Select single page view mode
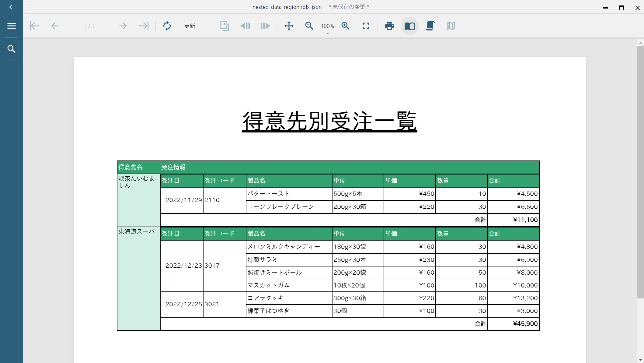644x363 pixels. pyautogui.click(x=410, y=26)
